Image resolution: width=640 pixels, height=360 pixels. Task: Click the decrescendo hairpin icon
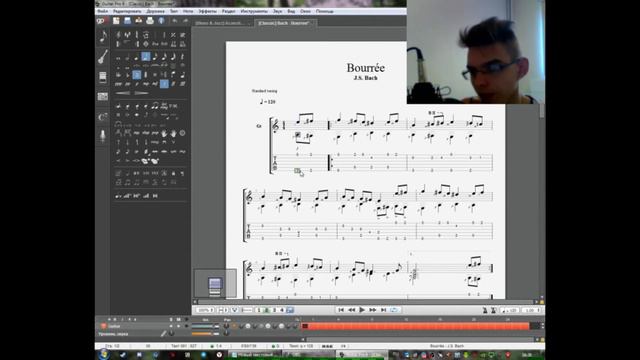click(x=141, y=93)
